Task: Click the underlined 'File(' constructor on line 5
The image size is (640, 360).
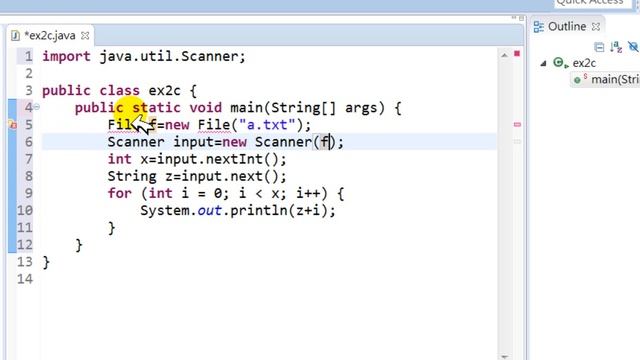Action: [x=218, y=124]
